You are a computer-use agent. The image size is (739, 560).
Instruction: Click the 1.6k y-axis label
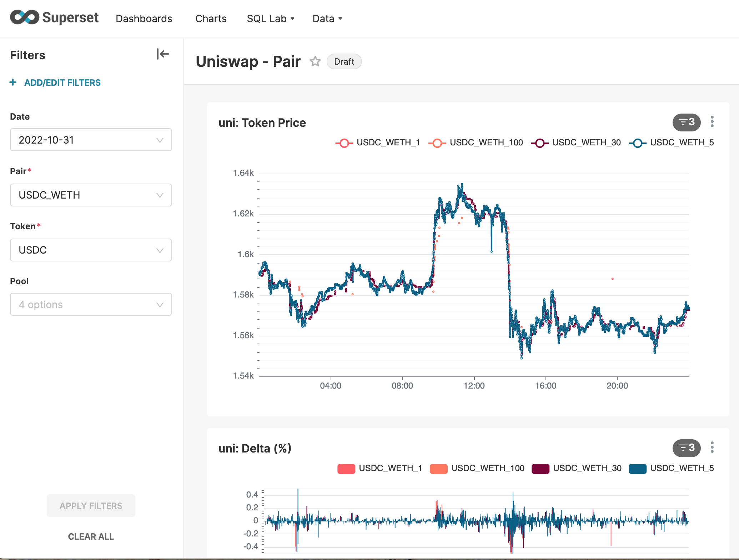(x=246, y=254)
